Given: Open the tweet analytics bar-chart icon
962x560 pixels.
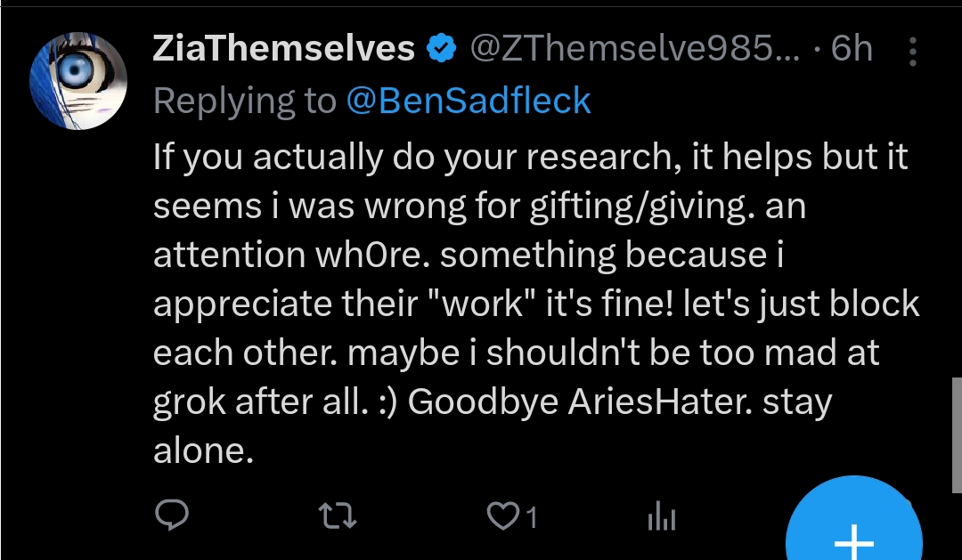Looking at the screenshot, I should [x=663, y=517].
